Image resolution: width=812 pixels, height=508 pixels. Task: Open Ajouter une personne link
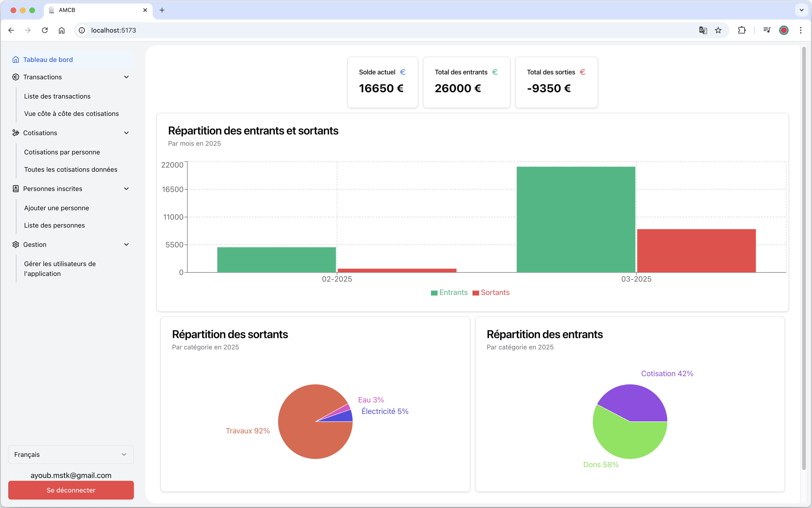[57, 208]
